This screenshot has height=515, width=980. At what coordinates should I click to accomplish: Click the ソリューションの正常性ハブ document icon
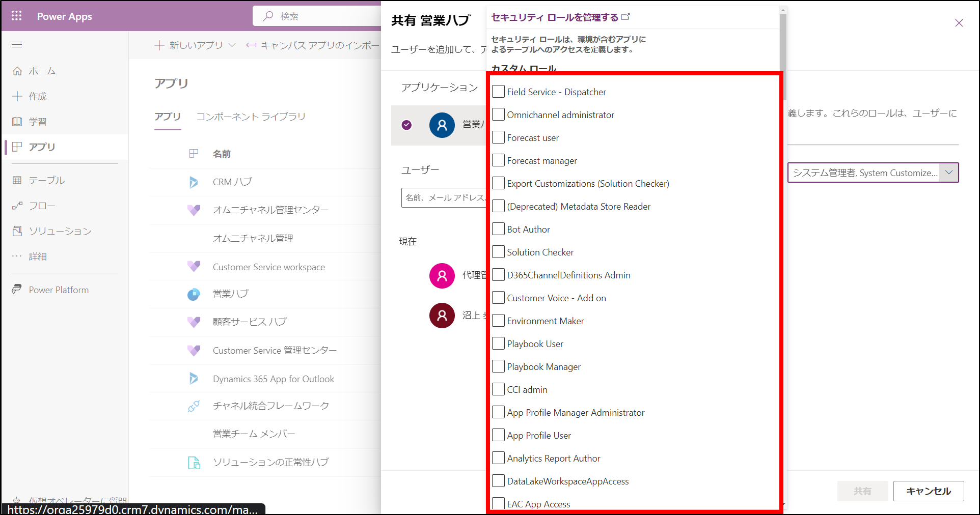(194, 463)
